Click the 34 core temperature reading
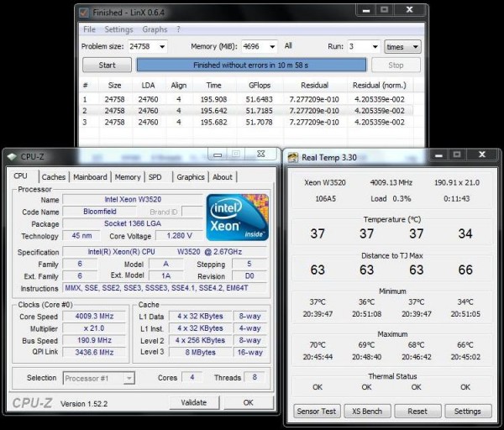Viewport: 504px width, 430px height. [x=465, y=233]
